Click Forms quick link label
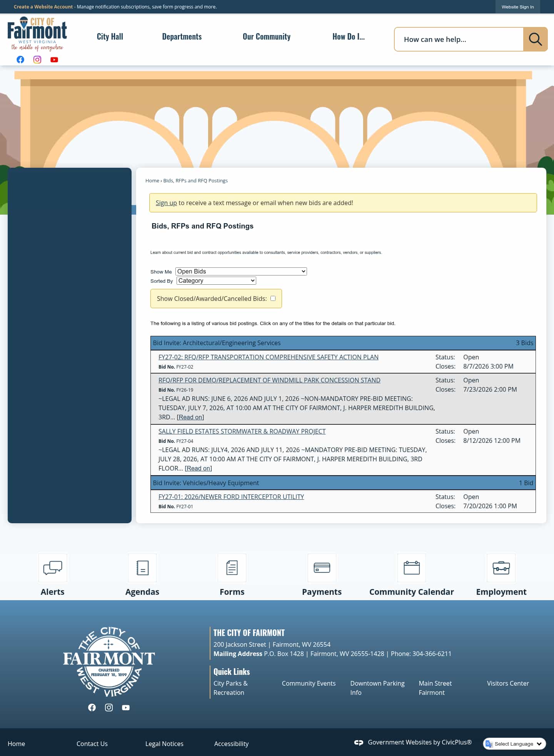Viewport: 554px width, 756px height. click(x=232, y=592)
